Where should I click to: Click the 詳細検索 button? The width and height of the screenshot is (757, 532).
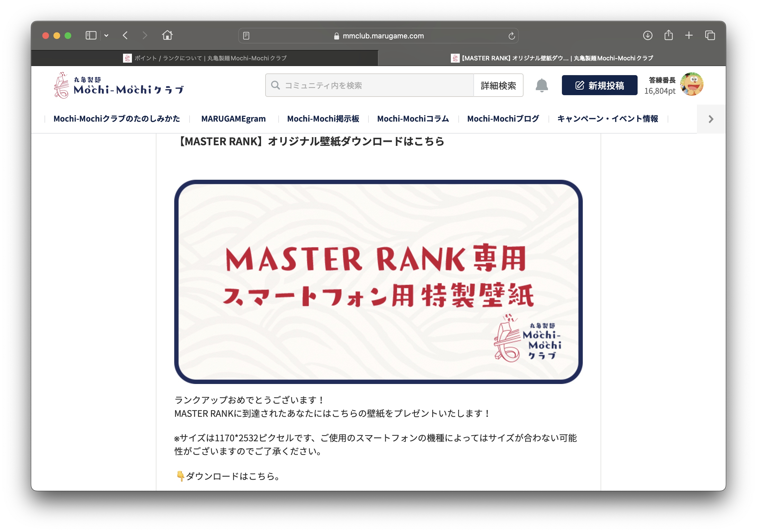[498, 85]
